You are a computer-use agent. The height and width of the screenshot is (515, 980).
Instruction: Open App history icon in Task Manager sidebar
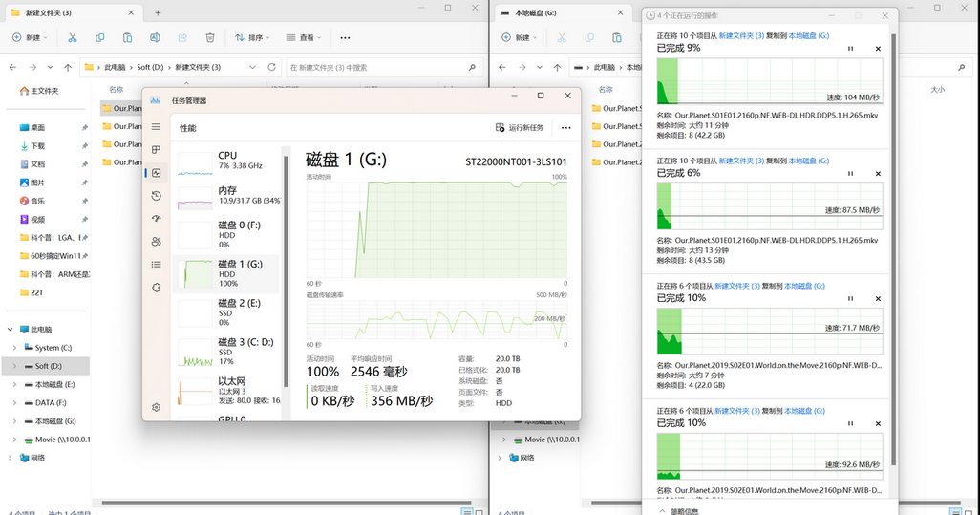[157, 196]
